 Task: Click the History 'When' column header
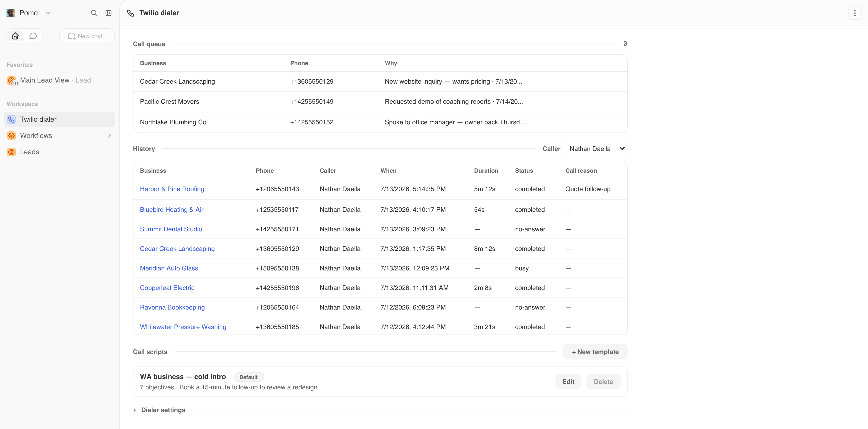388,171
